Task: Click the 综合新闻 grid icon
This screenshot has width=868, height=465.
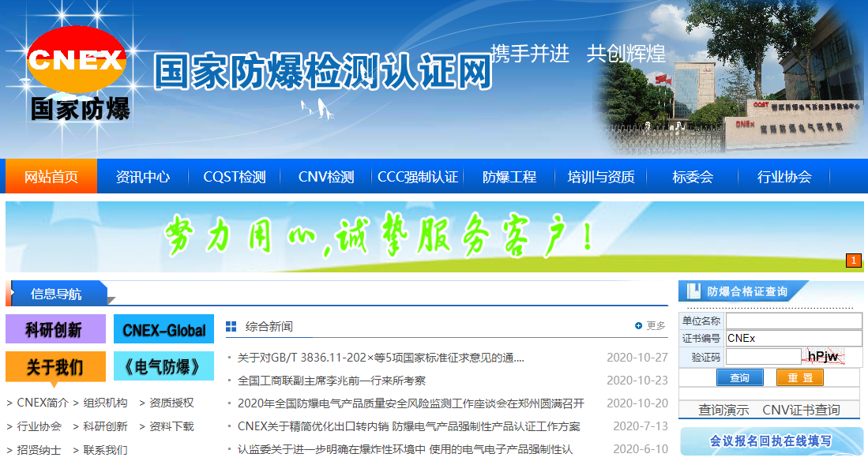Action: [231, 327]
